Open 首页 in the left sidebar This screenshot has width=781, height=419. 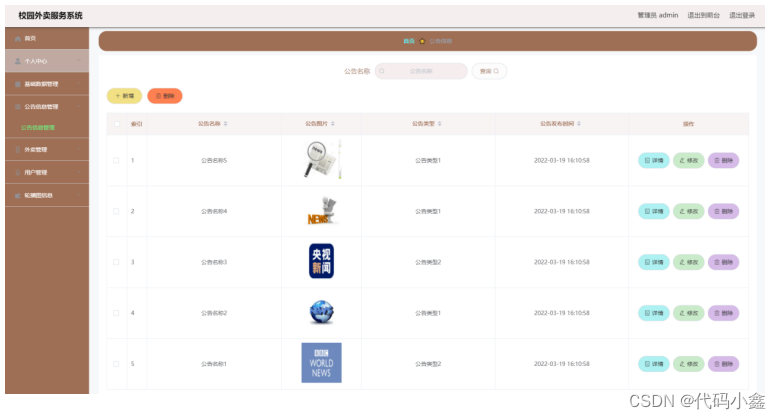coord(47,38)
